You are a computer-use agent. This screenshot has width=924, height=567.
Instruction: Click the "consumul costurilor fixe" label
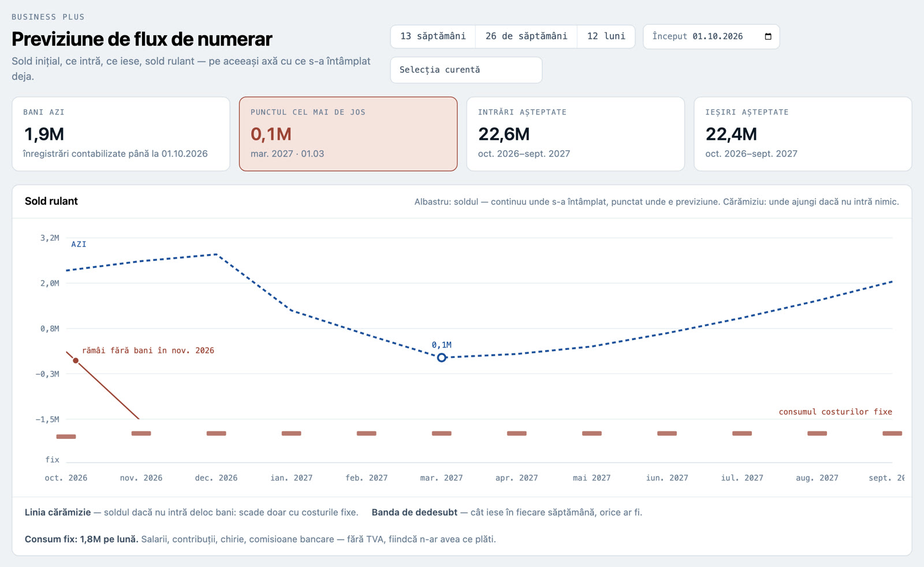(x=835, y=412)
